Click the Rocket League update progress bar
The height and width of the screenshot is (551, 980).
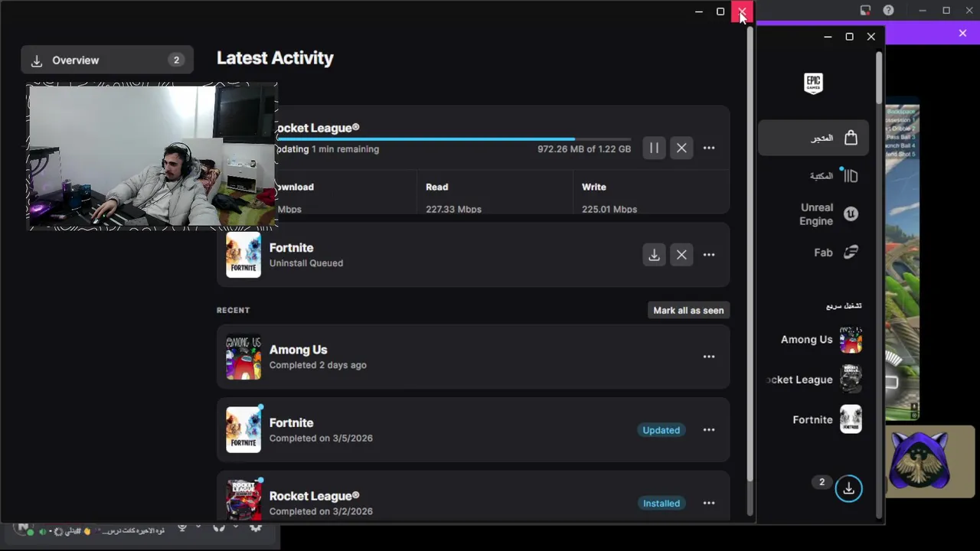pyautogui.click(x=454, y=139)
